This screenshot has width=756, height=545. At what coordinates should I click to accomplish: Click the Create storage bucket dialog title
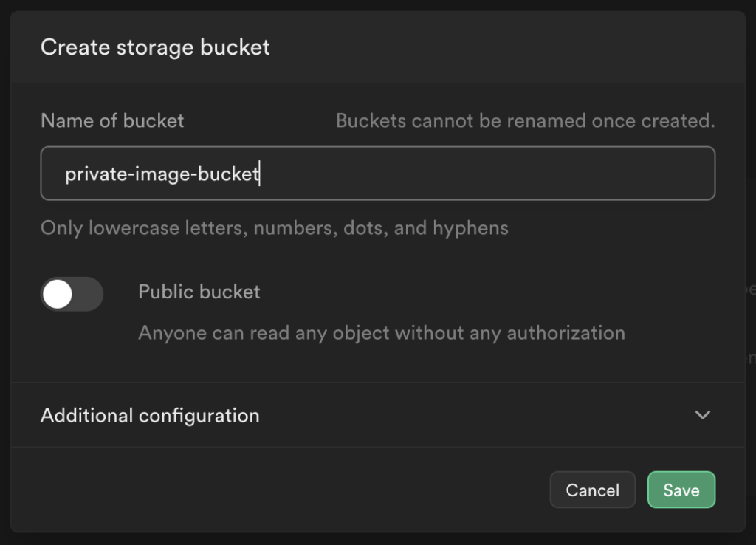point(155,47)
